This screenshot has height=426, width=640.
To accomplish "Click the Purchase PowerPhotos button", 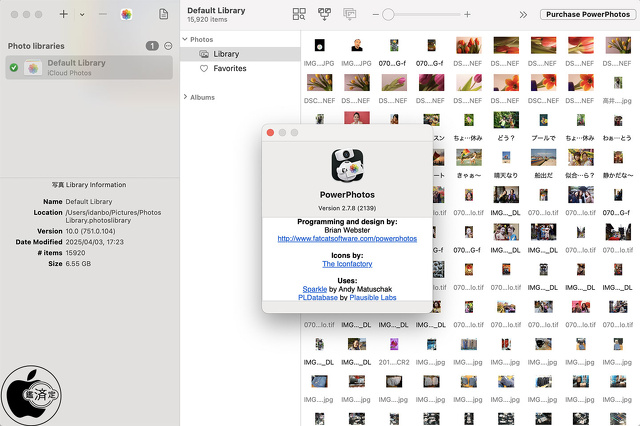I will coord(586,15).
